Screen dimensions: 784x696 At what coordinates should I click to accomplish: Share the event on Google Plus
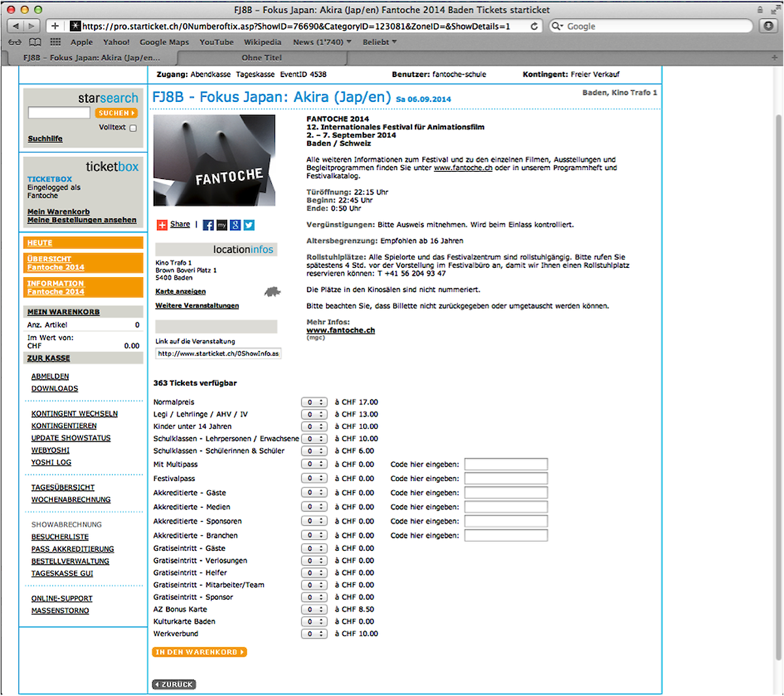(235, 225)
